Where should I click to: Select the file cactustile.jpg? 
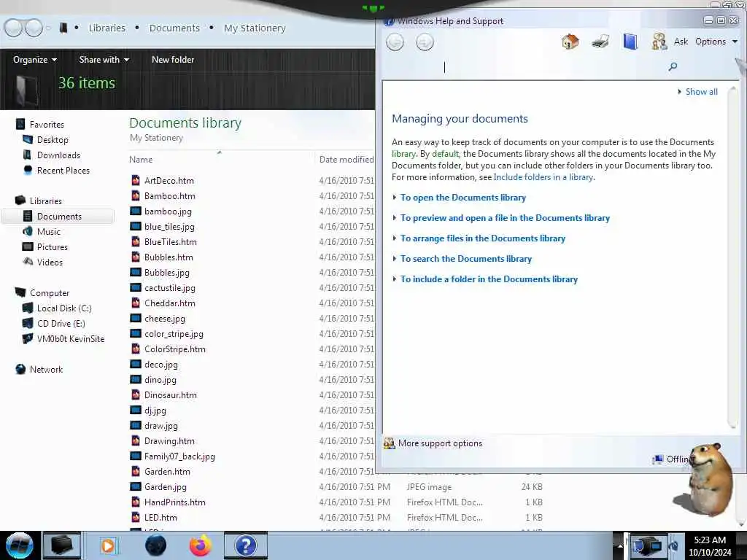pyautogui.click(x=169, y=287)
